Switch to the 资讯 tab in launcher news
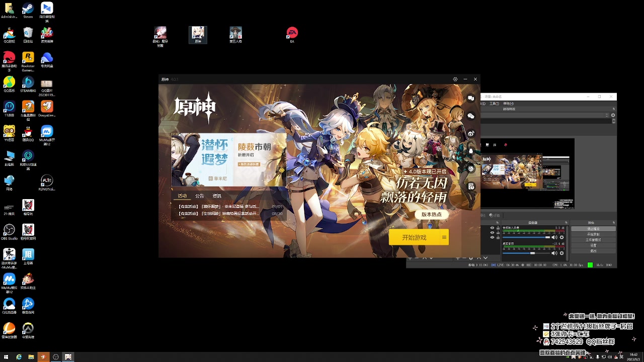This screenshot has height=362, width=644. pyautogui.click(x=217, y=196)
